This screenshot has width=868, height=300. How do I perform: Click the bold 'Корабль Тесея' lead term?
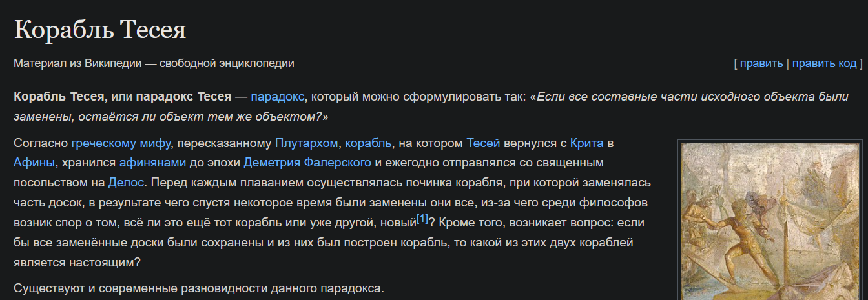[61, 97]
